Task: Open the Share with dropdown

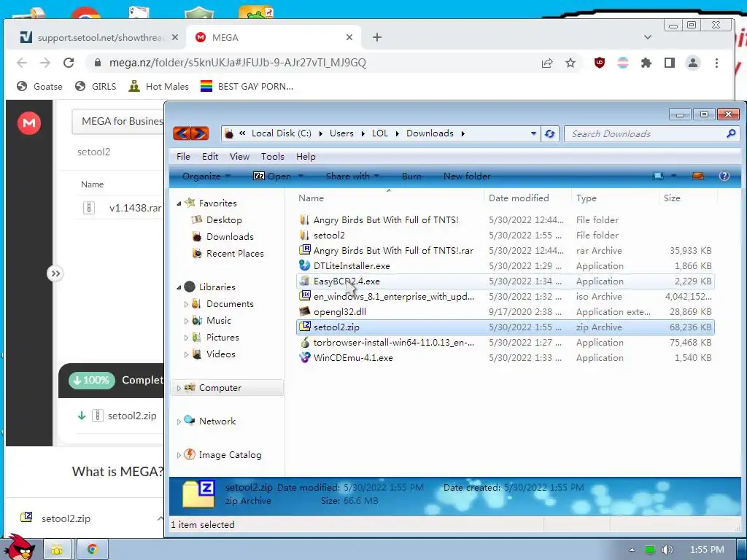Action: pyautogui.click(x=352, y=176)
